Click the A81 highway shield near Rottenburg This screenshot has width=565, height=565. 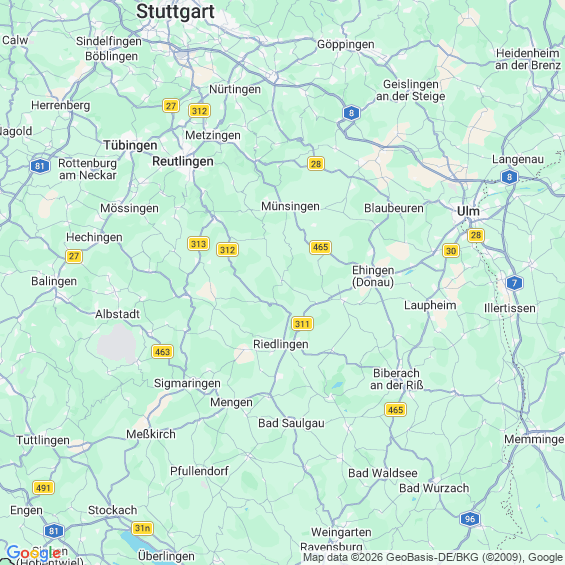click(x=40, y=166)
